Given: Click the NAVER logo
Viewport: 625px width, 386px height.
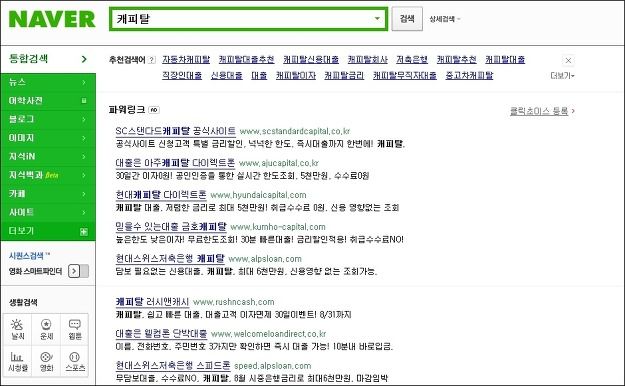Looking at the screenshot, I should (52, 19).
